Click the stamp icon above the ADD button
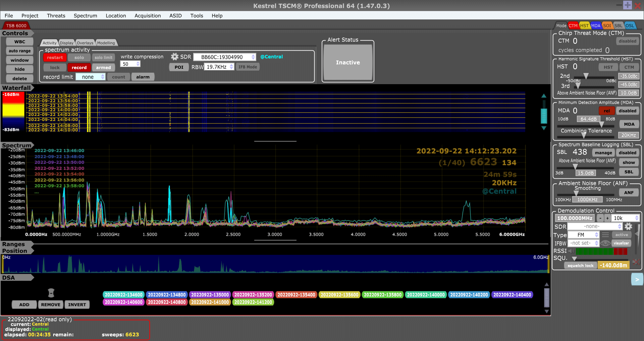 pos(51,294)
